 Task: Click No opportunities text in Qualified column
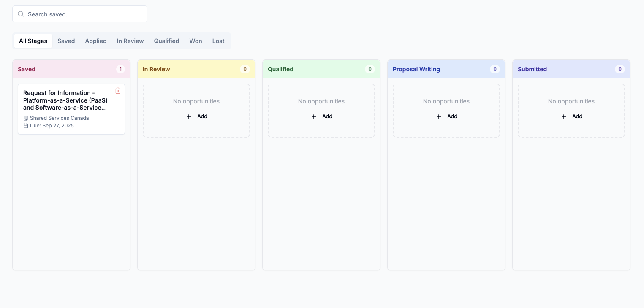321,101
